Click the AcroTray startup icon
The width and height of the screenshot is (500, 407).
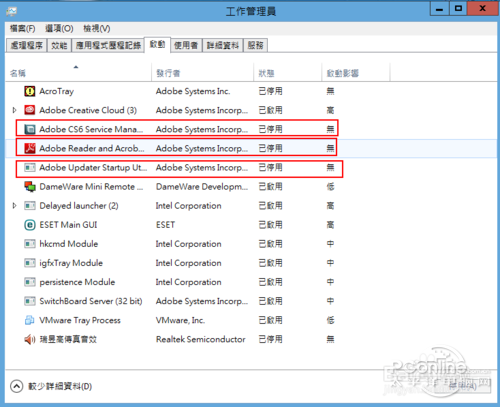(x=30, y=91)
